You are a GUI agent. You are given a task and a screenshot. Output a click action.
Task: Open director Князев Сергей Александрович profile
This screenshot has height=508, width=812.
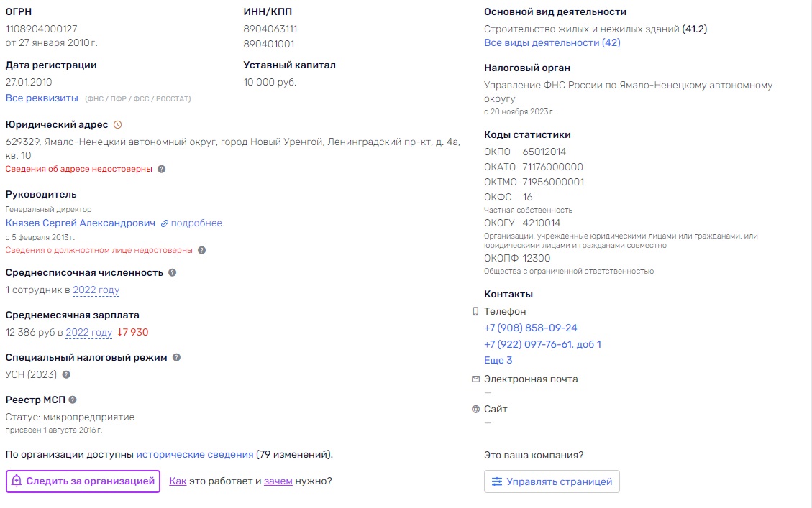pos(81,223)
